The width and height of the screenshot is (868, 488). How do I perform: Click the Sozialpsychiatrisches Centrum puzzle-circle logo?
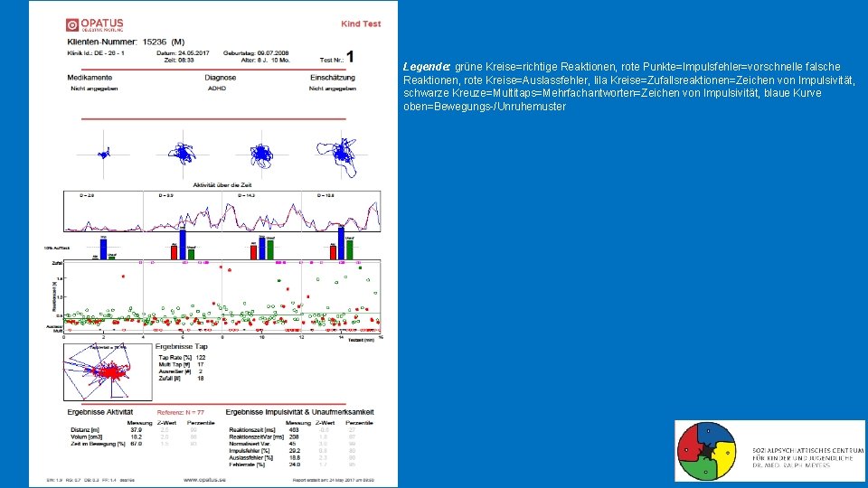pyautogui.click(x=706, y=452)
